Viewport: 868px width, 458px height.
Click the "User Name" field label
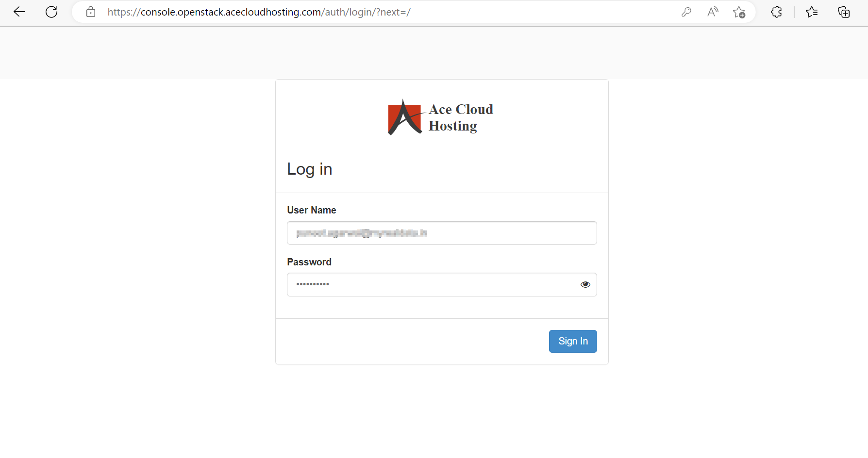pos(311,210)
